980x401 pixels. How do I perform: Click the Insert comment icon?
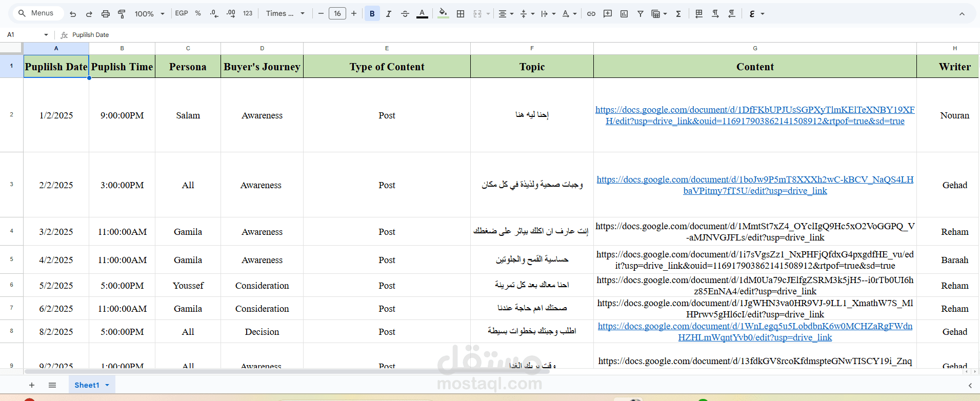pyautogui.click(x=608, y=14)
